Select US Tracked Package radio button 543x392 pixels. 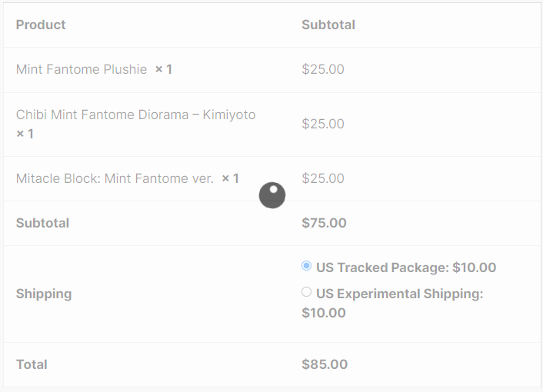pyautogui.click(x=306, y=266)
